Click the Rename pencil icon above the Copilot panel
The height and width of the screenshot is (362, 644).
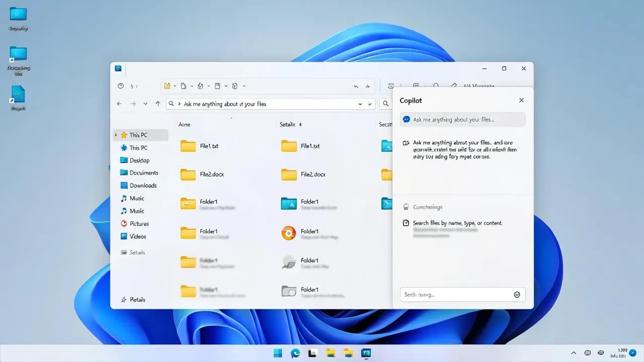point(454,85)
